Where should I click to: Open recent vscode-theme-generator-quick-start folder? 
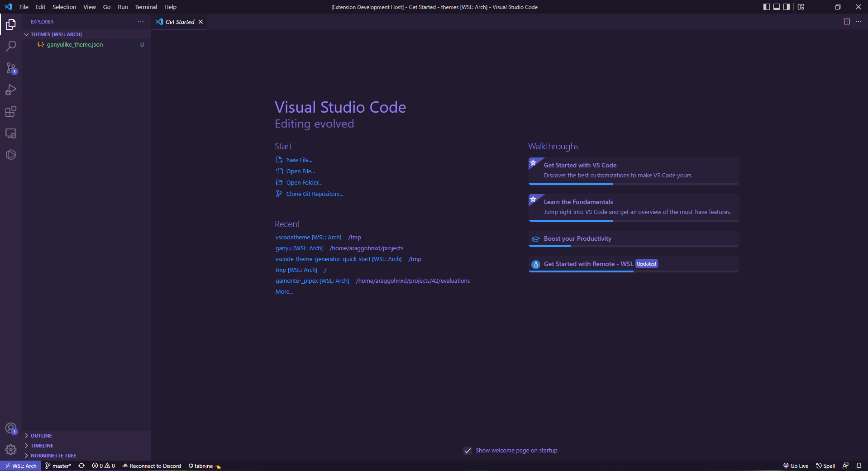[339, 259]
